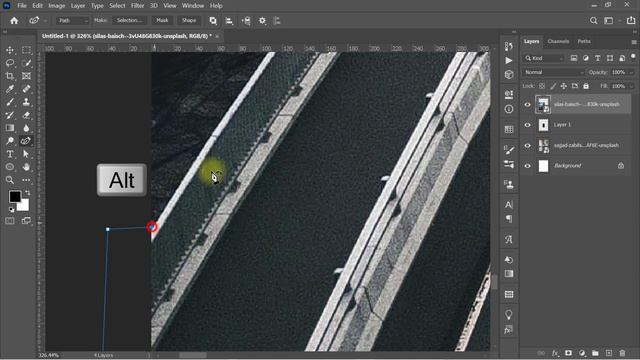This screenshot has height=360, width=640.
Task: Toggle Quick Mask mode
Action: (10, 221)
